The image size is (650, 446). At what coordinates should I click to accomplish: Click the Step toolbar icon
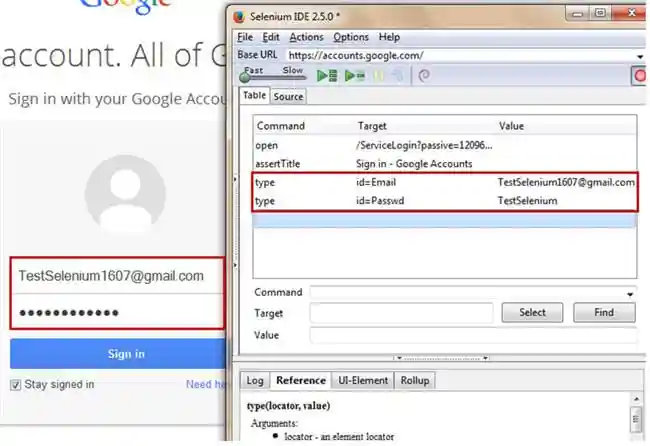[397, 76]
